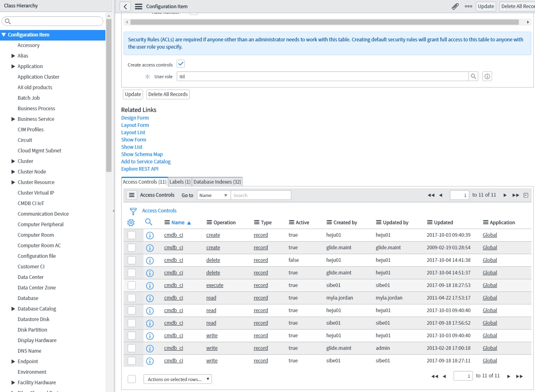
Task: Switch to the Labels (1) tab
Action: (180, 182)
